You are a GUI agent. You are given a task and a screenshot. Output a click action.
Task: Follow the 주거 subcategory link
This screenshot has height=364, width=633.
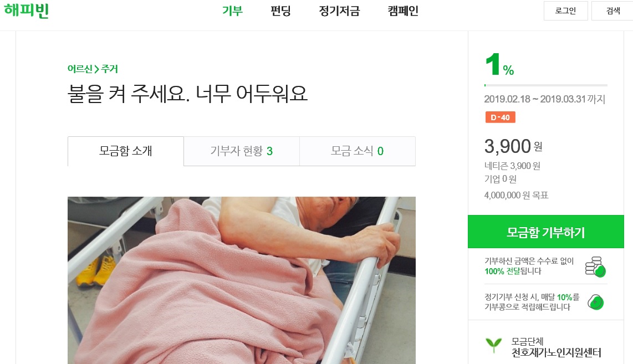point(110,69)
